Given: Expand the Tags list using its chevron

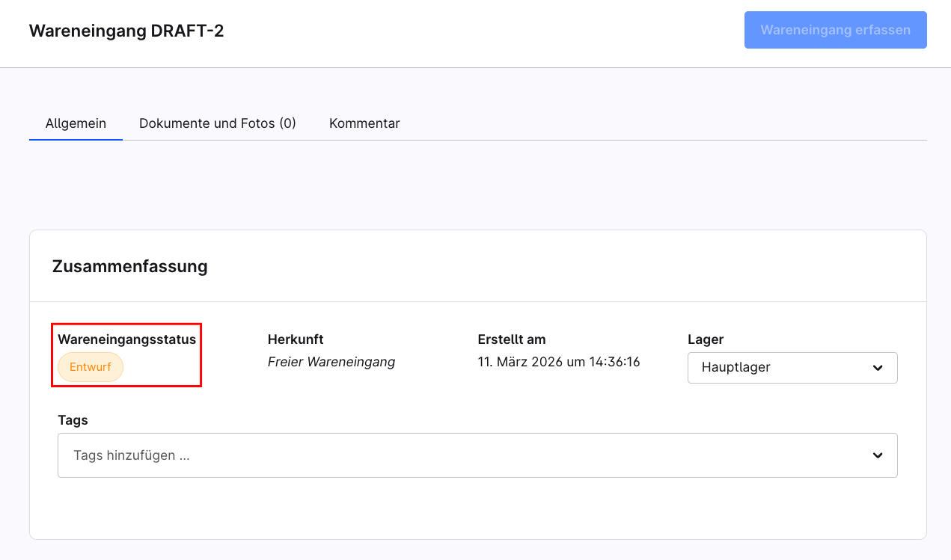Looking at the screenshot, I should (878, 455).
